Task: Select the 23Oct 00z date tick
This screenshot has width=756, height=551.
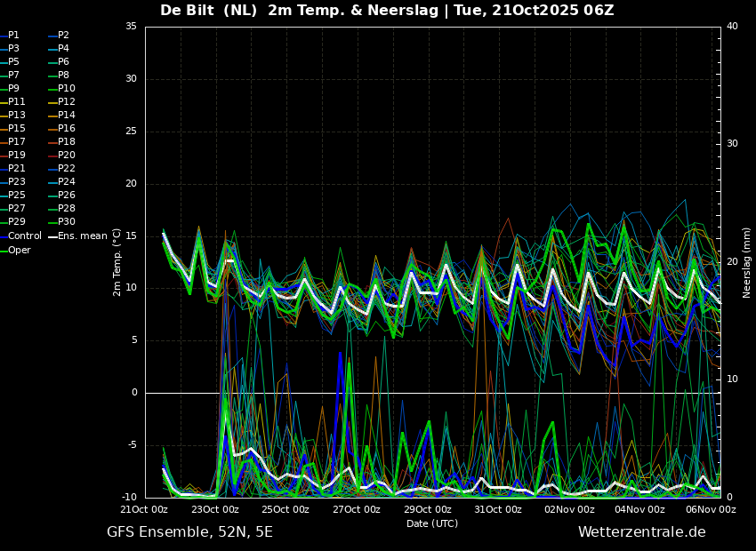Action: (x=214, y=510)
